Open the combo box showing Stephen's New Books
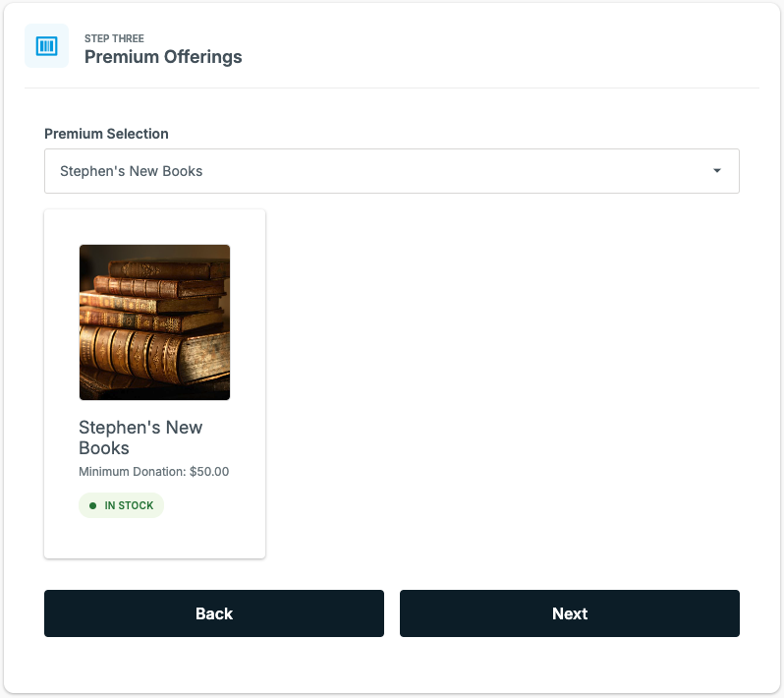Image resolution: width=784 pixels, height=698 pixels. tap(391, 171)
